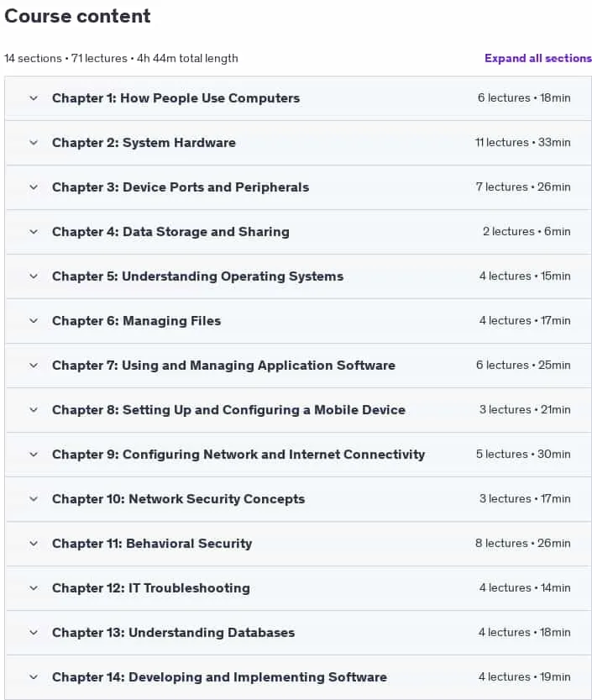Viewport: 592px width, 700px height.
Task: Expand Chapter 9 network connectivity chevron
Action: pos(34,455)
